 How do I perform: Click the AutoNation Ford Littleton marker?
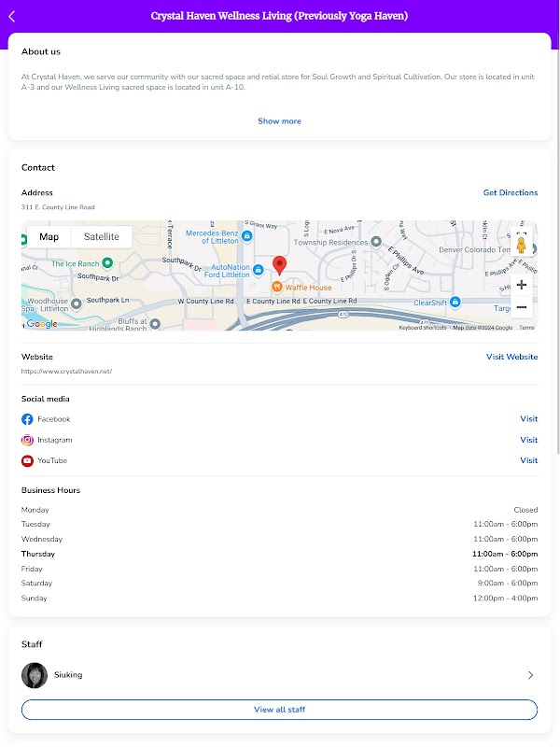tap(259, 270)
